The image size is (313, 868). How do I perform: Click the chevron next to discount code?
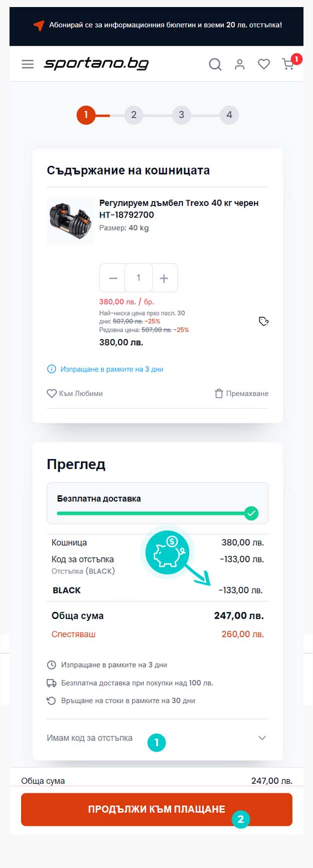coord(262,738)
